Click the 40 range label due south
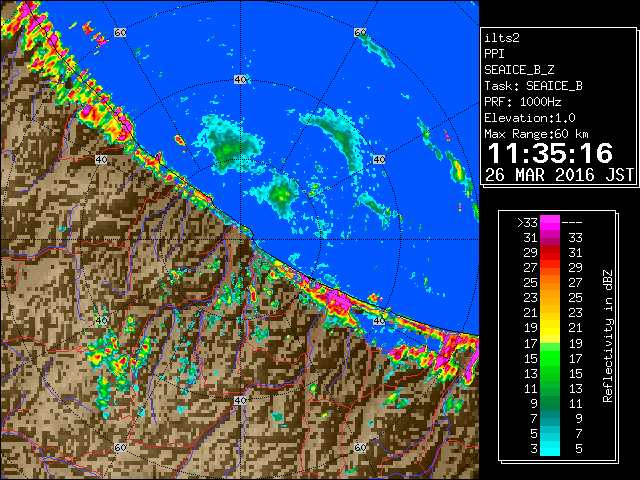 pyautogui.click(x=240, y=400)
